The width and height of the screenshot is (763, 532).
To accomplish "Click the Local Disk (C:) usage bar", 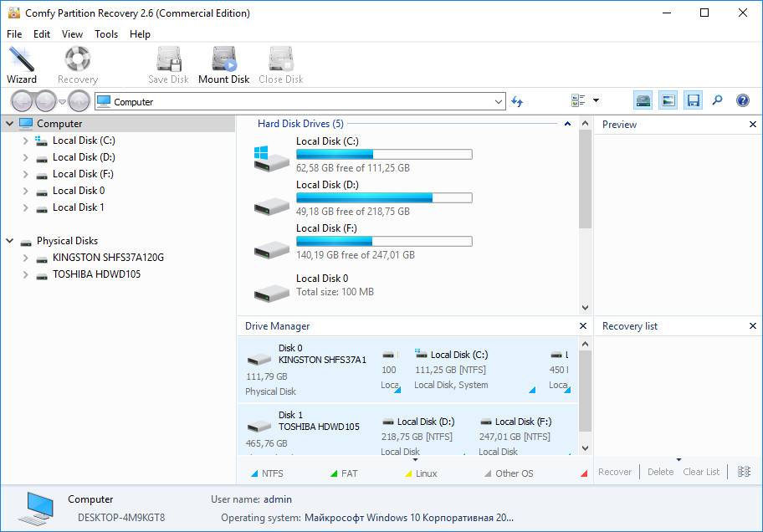I will (x=384, y=154).
